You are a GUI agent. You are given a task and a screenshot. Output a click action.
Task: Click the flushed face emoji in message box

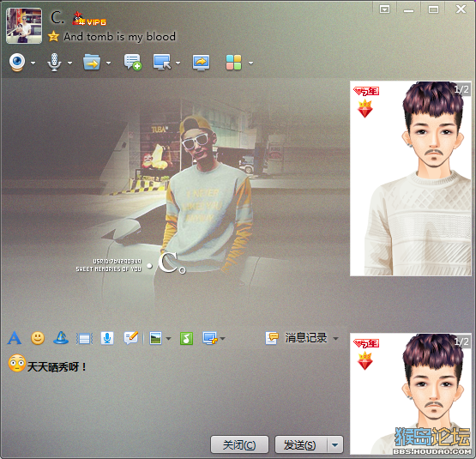coord(17,363)
